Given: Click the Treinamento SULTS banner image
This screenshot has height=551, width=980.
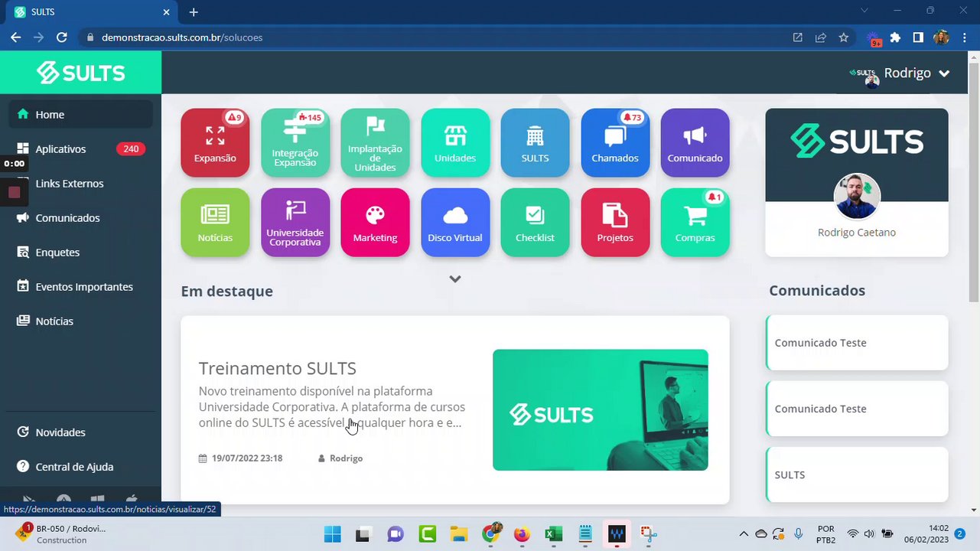Looking at the screenshot, I should (x=601, y=410).
